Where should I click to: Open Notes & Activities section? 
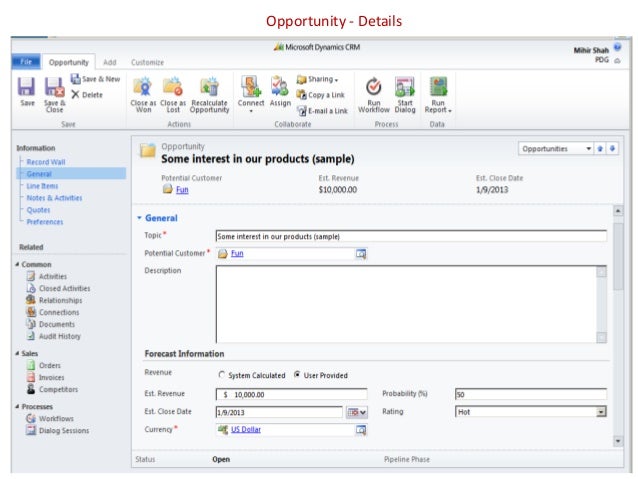[x=54, y=198]
